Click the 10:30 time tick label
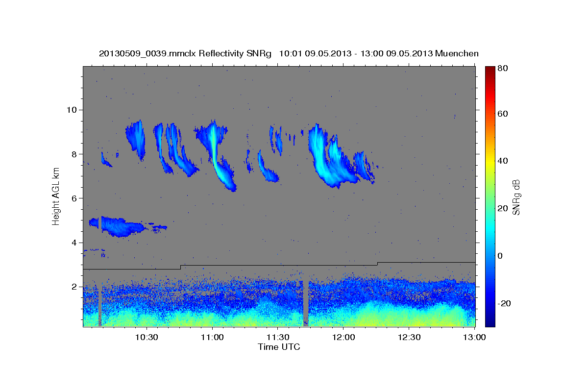This screenshot has width=588, height=392. pyautogui.click(x=146, y=337)
